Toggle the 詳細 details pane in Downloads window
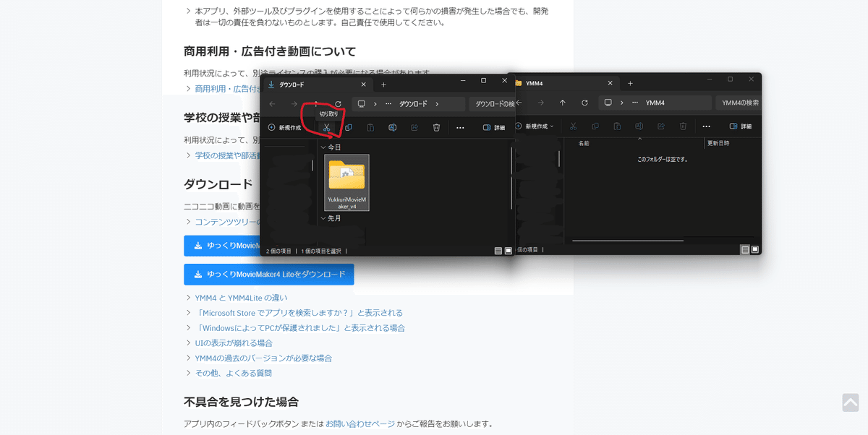The height and width of the screenshot is (435, 868). pos(494,127)
